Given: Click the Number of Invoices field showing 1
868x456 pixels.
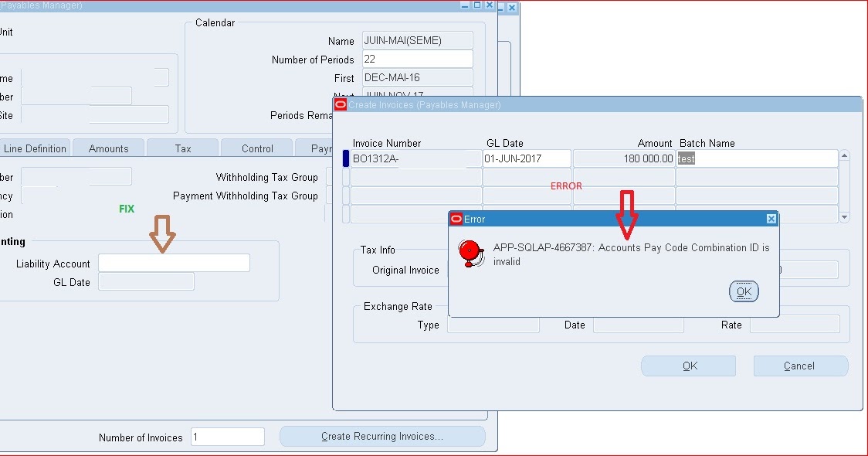Looking at the screenshot, I should (x=227, y=437).
